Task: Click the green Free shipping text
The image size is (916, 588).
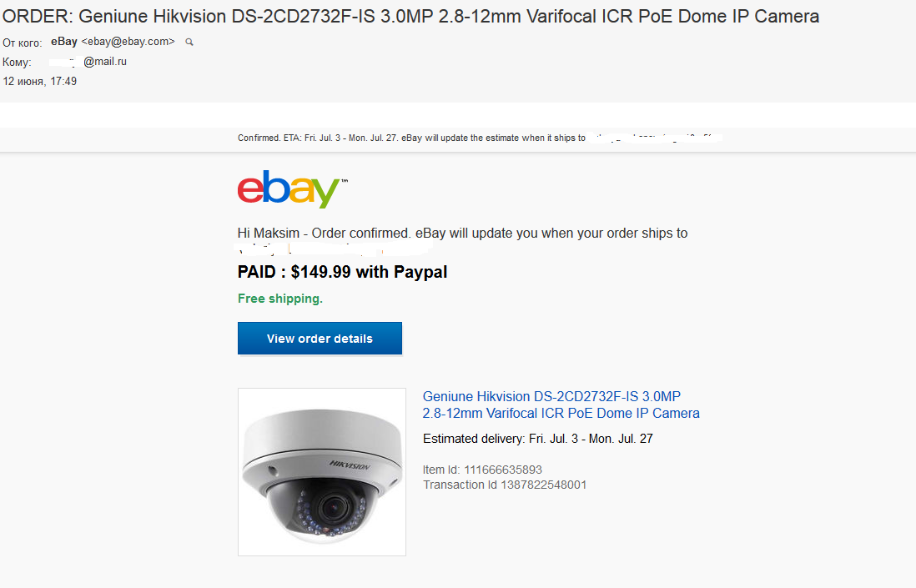Action: 279,299
